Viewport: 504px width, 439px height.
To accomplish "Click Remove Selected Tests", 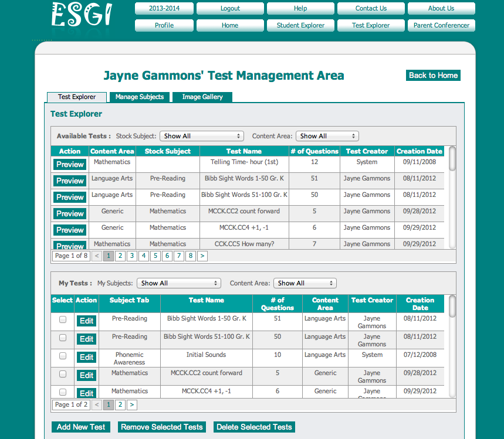I will pos(162,427).
